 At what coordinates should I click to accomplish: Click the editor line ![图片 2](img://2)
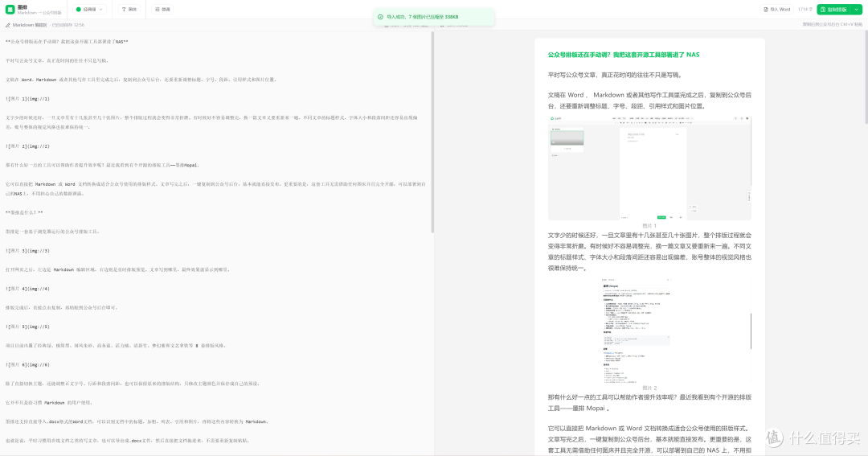pyautogui.click(x=27, y=146)
